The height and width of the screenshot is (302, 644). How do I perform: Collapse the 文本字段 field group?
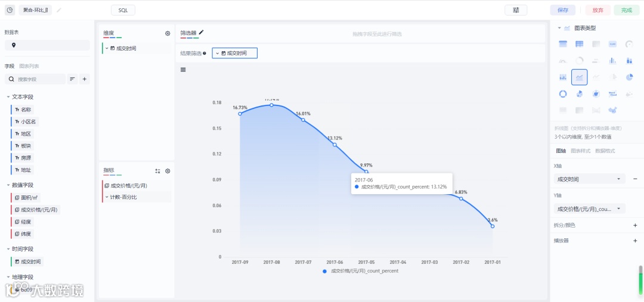click(x=8, y=97)
